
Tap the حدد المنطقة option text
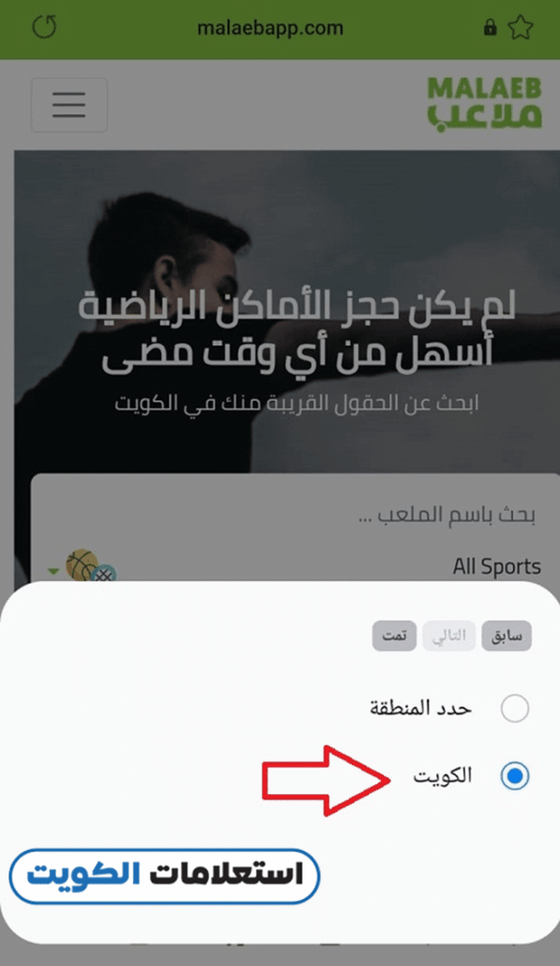[x=420, y=708]
